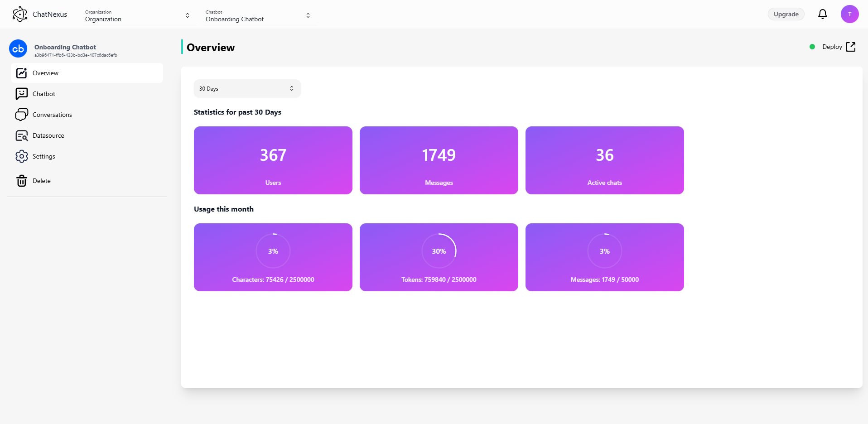Click the Chatbot smiley message icon
The height and width of the screenshot is (424, 868).
pos(21,94)
